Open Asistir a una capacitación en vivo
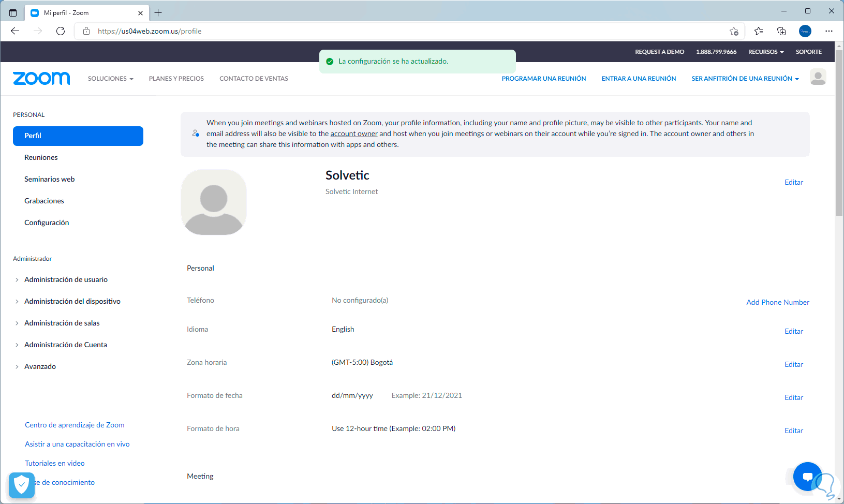Image resolution: width=844 pixels, height=504 pixels. point(77,444)
